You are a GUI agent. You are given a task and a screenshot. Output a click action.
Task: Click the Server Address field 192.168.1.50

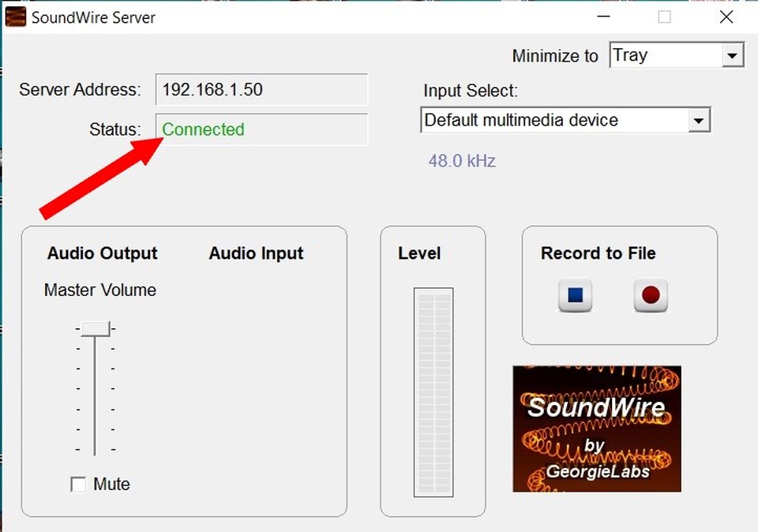point(261,89)
